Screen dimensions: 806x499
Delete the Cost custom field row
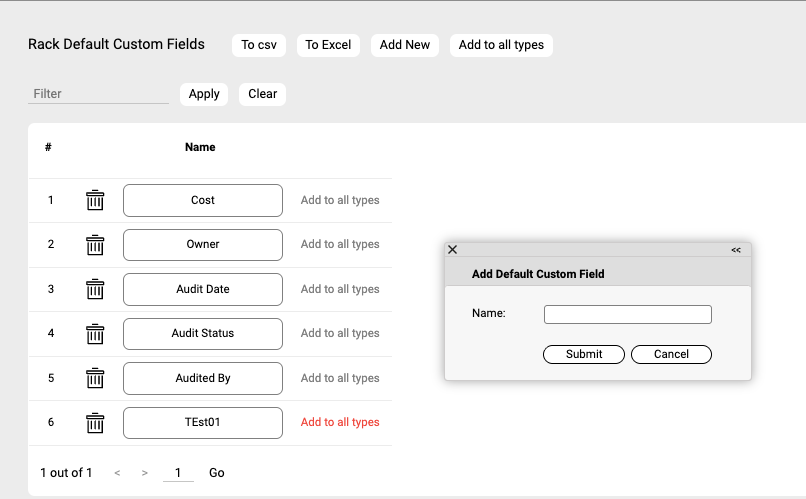[x=95, y=200]
